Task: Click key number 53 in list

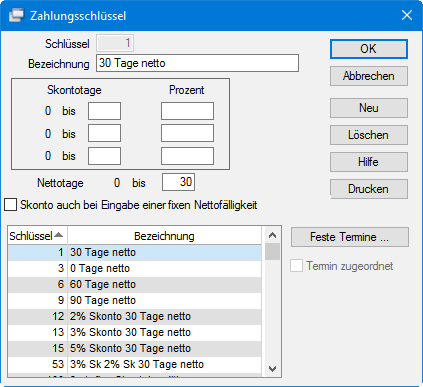Action: tap(58, 364)
